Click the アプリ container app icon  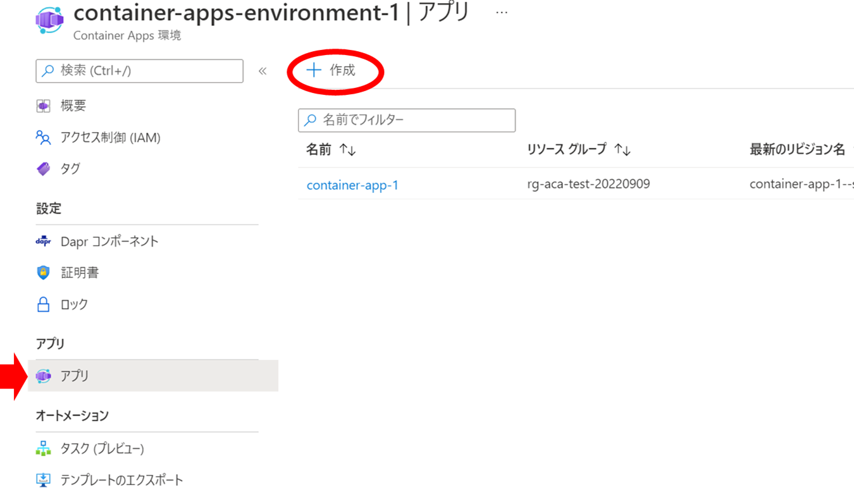[43, 376]
